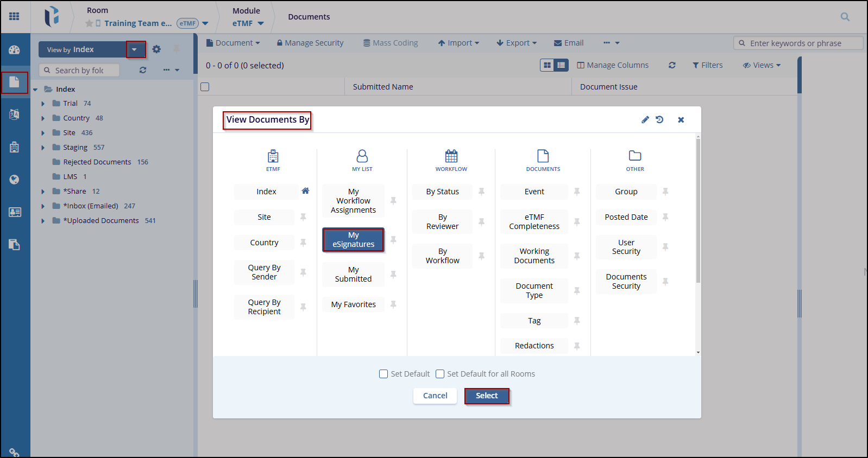The height and width of the screenshot is (458, 868).
Task: Open the View by Index dropdown arrow
Action: click(x=135, y=49)
